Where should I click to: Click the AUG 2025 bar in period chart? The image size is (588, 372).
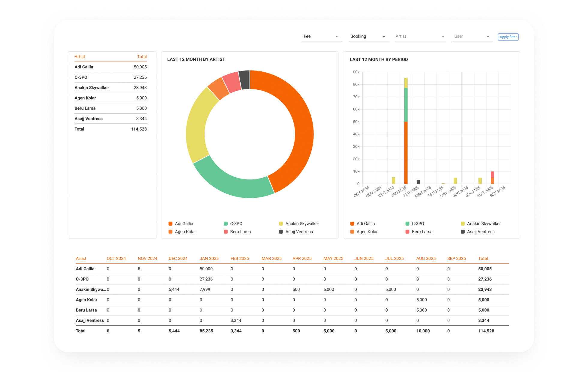pos(492,178)
